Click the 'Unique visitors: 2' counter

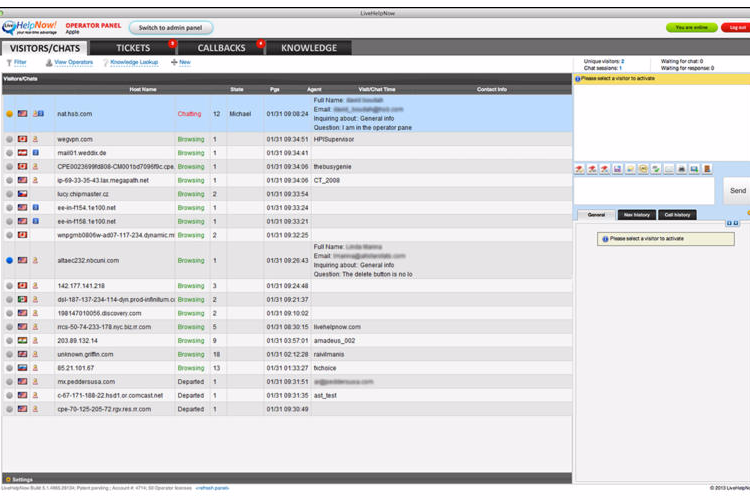(x=604, y=61)
